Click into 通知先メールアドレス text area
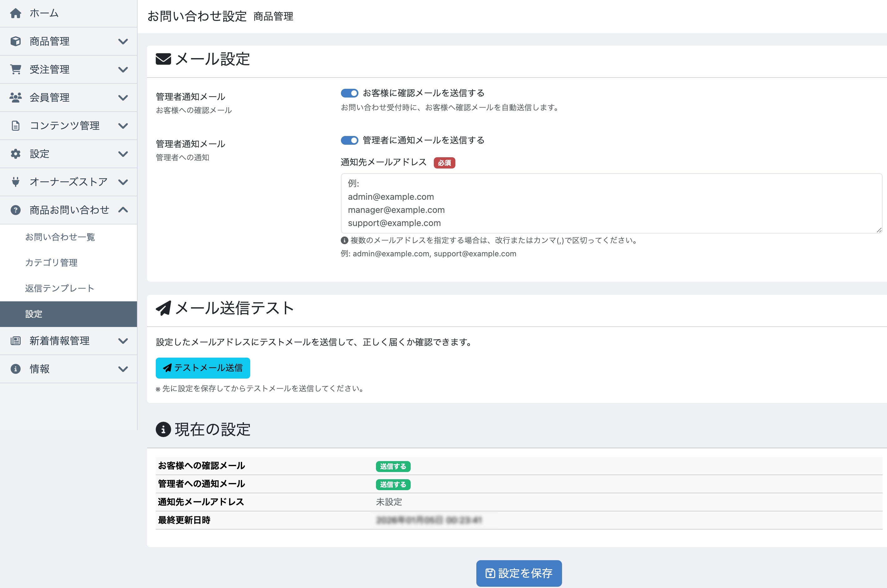 click(611, 203)
